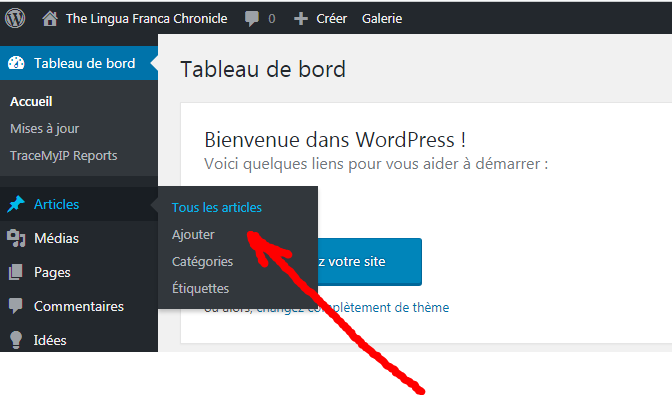Open the Créer menu

331,18
